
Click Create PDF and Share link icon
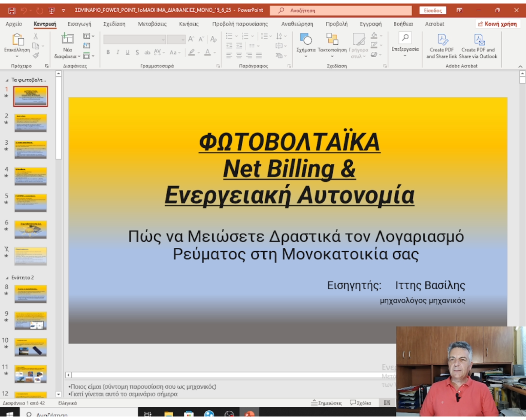pyautogui.click(x=442, y=40)
